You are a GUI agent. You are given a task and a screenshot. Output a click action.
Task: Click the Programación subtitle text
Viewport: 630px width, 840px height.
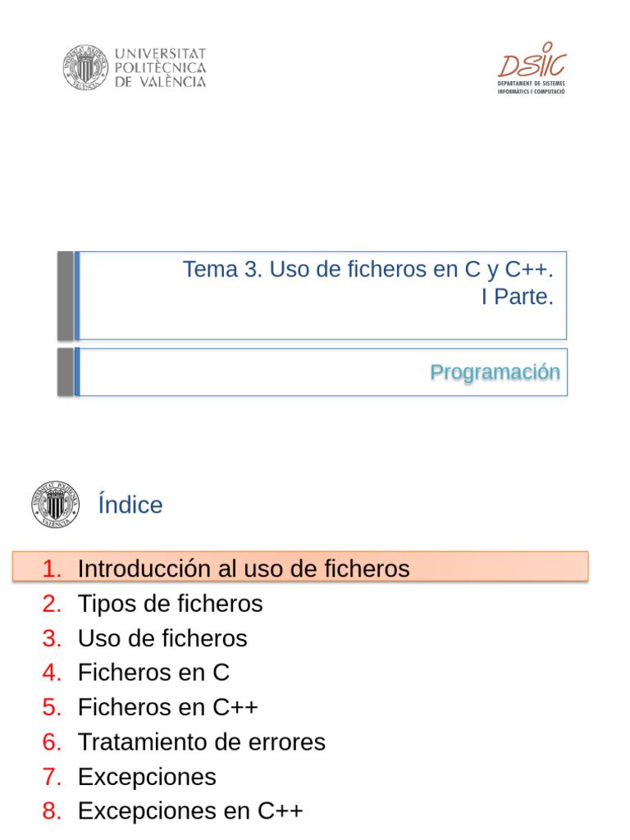point(495,372)
